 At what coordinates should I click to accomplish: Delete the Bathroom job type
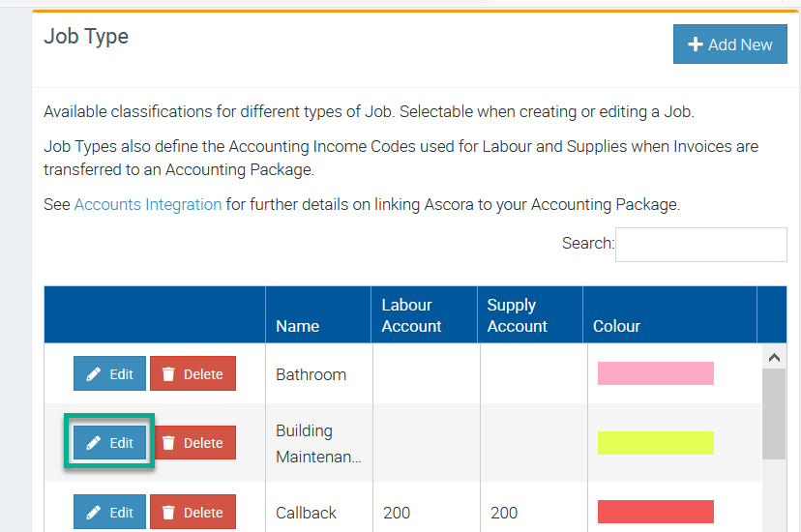[193, 374]
